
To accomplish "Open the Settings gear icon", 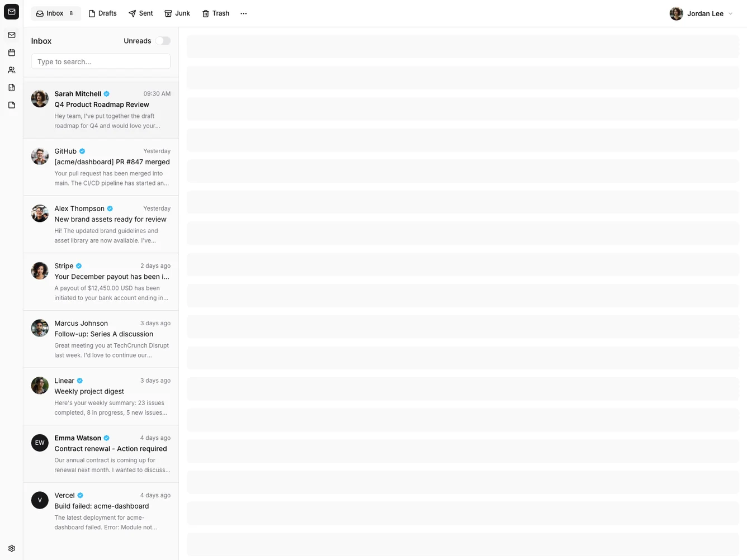I will click(x=11, y=548).
